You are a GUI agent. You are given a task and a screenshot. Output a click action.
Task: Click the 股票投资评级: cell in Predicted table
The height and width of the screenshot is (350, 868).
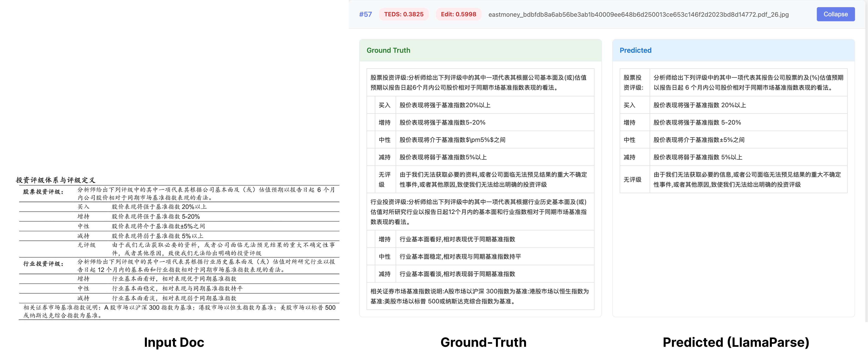coord(633,83)
